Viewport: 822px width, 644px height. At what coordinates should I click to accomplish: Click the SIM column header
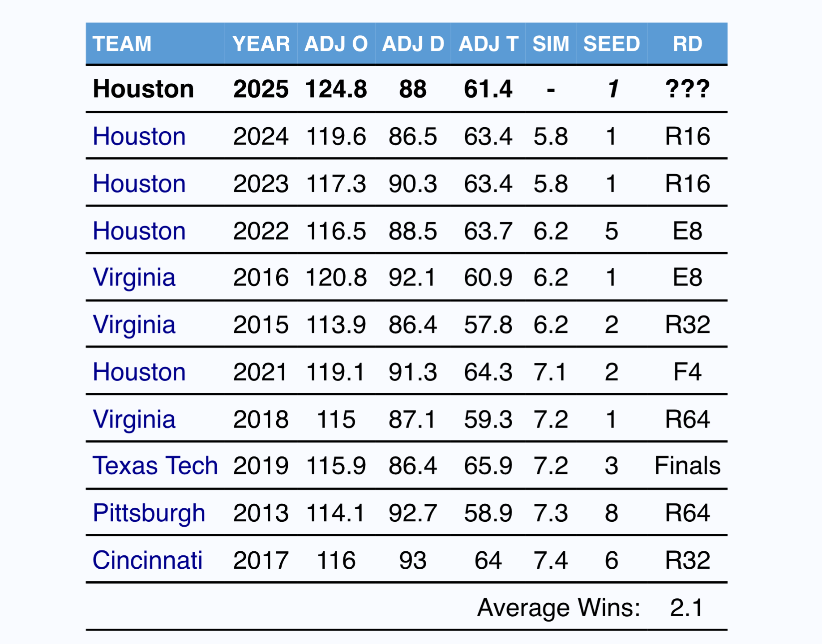551,44
